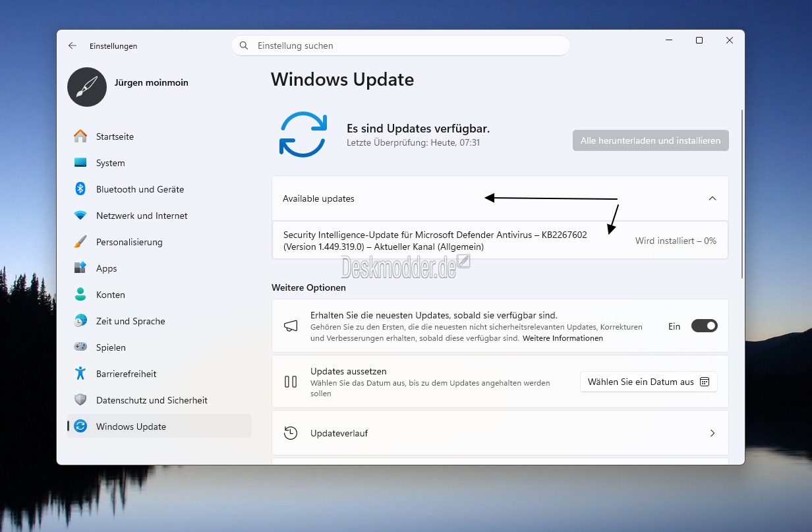The image size is (812, 532).
Task: Open the System settings page
Action: point(110,163)
